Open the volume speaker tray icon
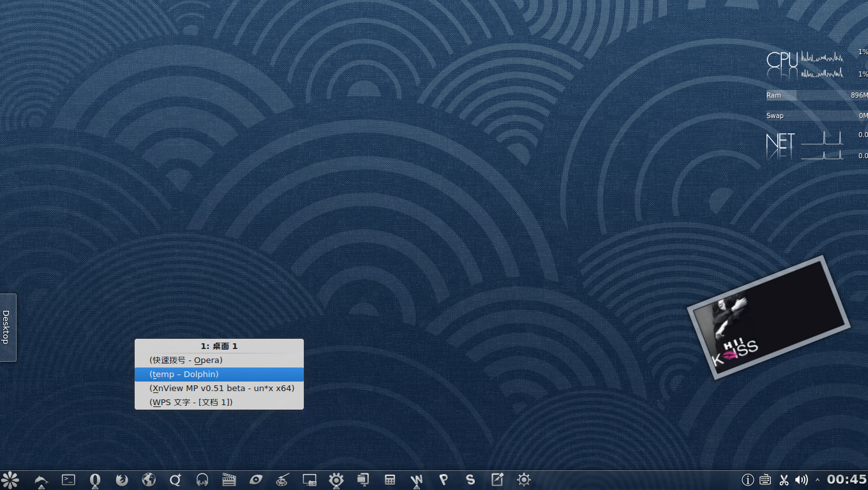The height and width of the screenshot is (490, 868). (802, 480)
